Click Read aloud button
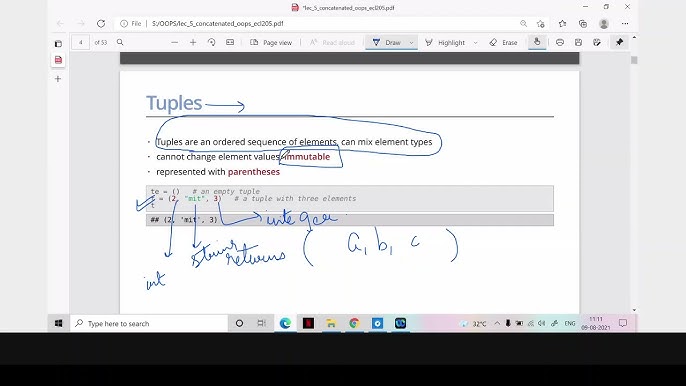 tap(332, 42)
